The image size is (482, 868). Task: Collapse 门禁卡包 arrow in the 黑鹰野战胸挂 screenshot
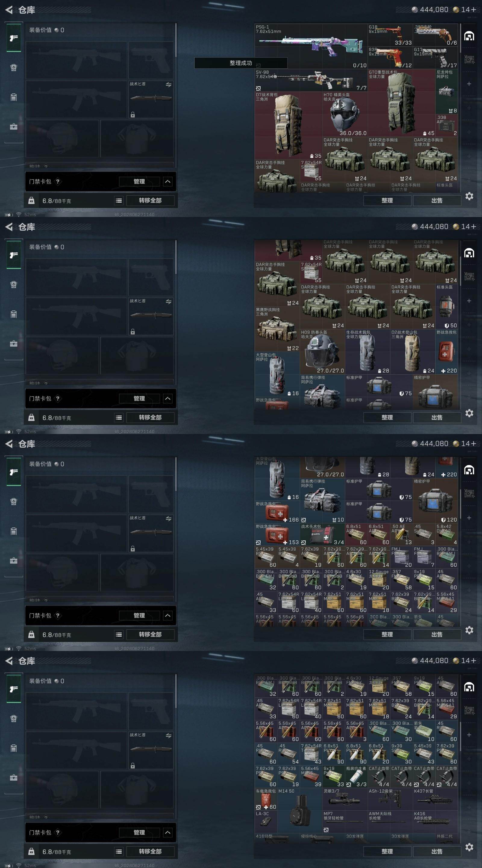(168, 399)
